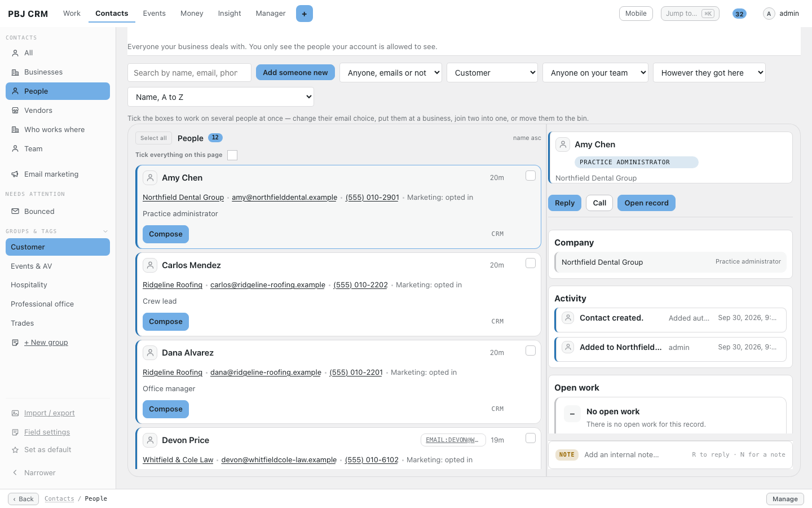Click the blue plus quick-add button
Image resolution: width=812 pixels, height=508 pixels.
pos(304,14)
